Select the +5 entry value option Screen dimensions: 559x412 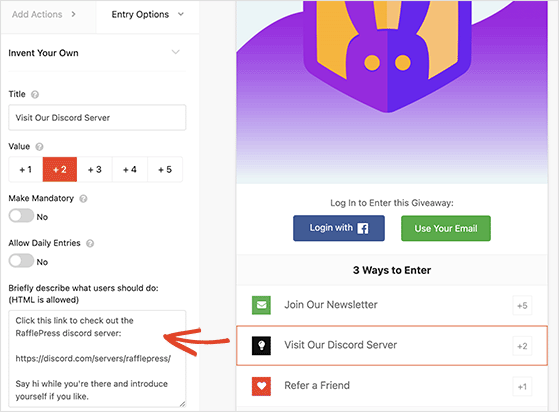pyautogui.click(x=165, y=169)
